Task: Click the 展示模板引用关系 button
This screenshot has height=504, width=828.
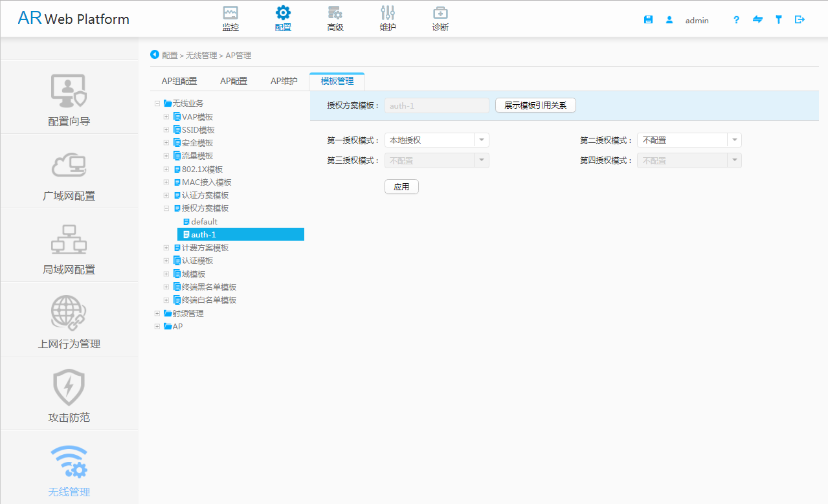Action: (x=535, y=105)
